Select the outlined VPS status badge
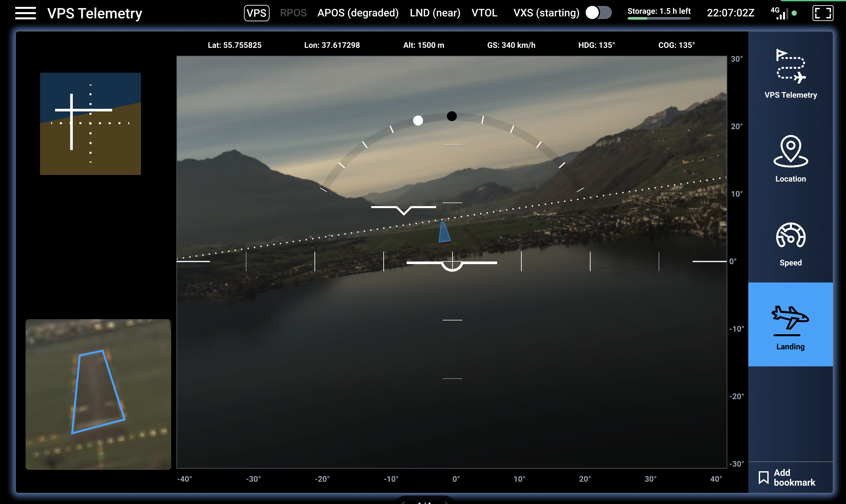This screenshot has width=846, height=504. point(256,13)
